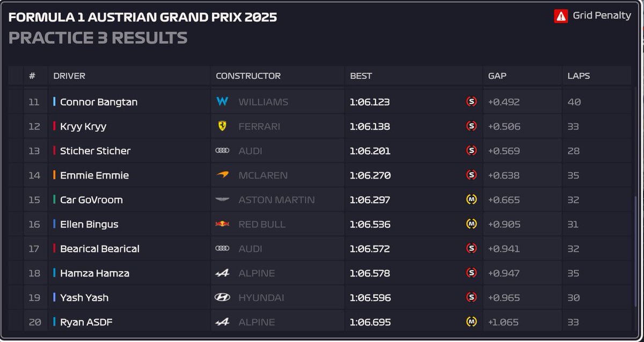
Task: Click the Audi logo for Sticher Sticher
Action: (222, 151)
